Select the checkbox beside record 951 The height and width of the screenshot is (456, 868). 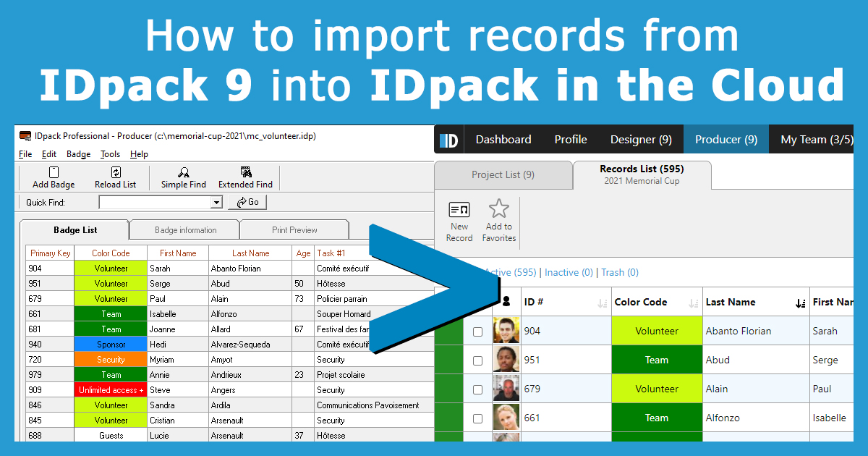pos(477,359)
